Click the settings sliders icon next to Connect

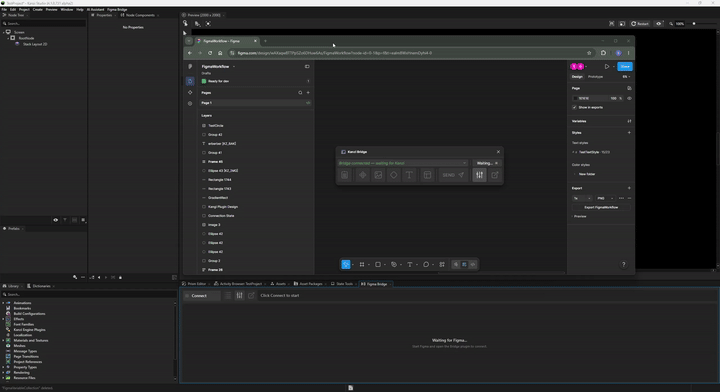coord(239,296)
